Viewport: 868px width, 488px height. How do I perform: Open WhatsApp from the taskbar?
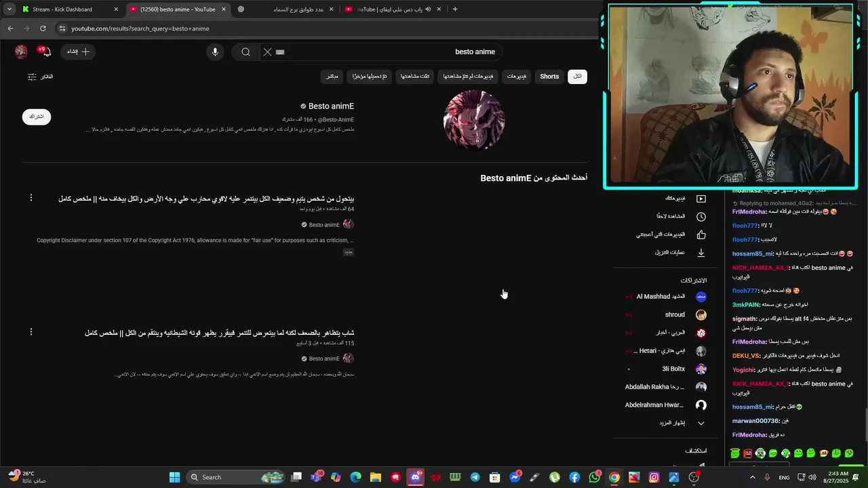pos(594,477)
